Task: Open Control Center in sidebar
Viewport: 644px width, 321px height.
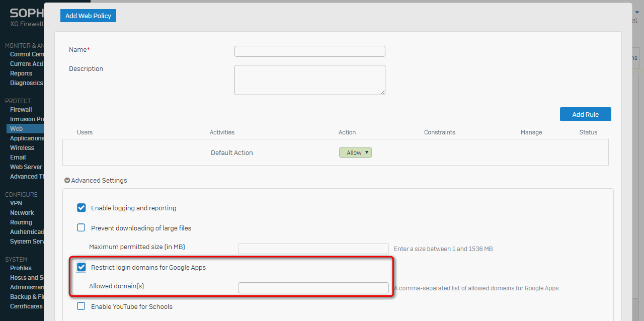Action: [27, 54]
